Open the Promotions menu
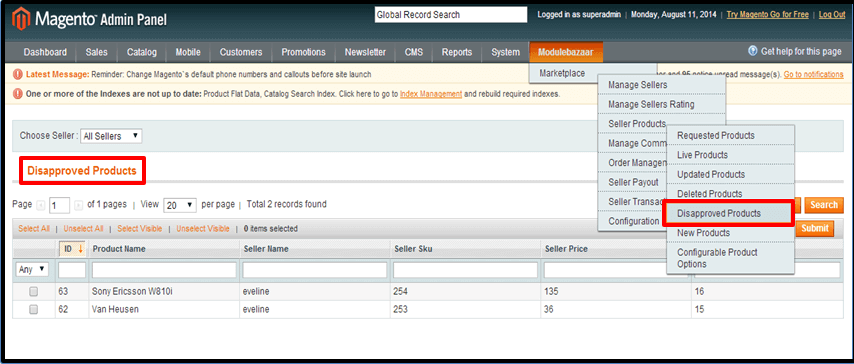Viewport: 854px width, 364px height. coord(303,52)
